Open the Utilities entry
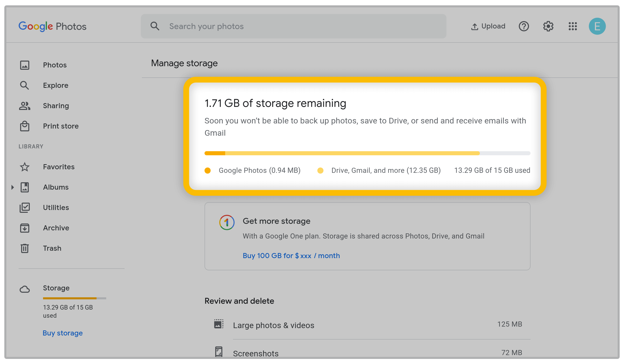This screenshot has width=624, height=364. (56, 207)
